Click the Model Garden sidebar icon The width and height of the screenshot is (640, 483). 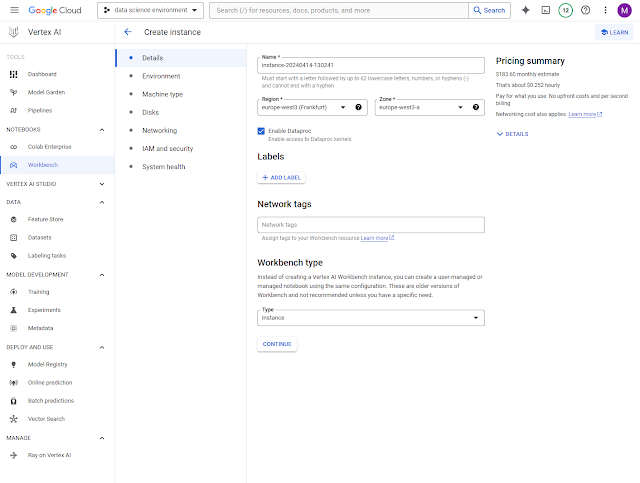point(13,92)
